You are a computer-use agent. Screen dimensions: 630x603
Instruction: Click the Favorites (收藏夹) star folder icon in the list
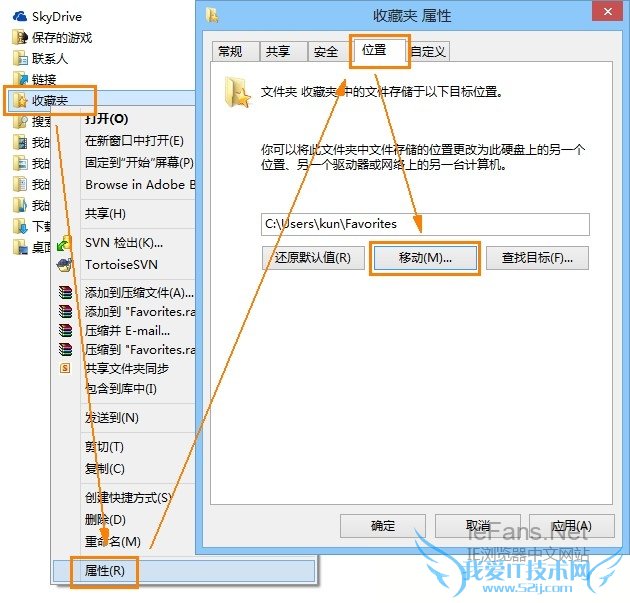pyautogui.click(x=20, y=100)
